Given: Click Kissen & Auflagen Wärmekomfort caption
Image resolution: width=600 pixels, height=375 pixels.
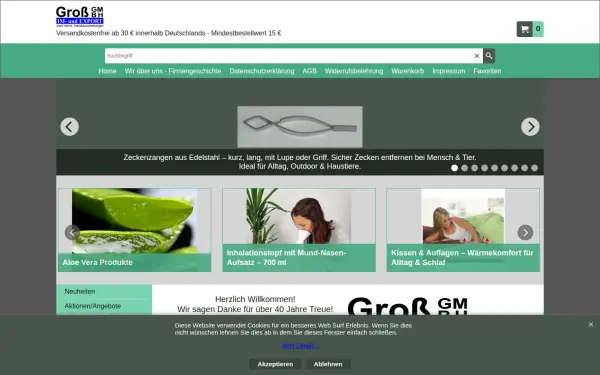Looking at the screenshot, I should click(463, 258).
